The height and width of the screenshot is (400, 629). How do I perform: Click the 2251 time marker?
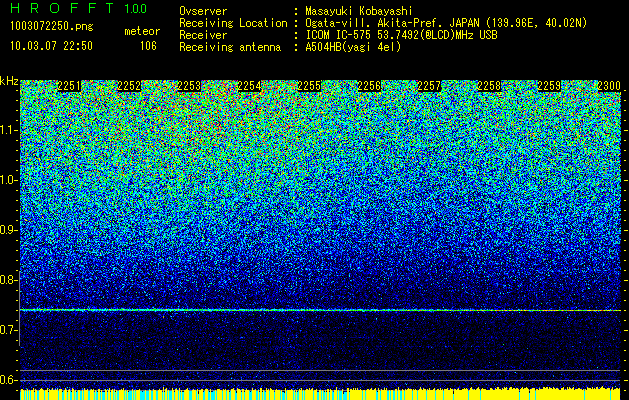tap(69, 86)
